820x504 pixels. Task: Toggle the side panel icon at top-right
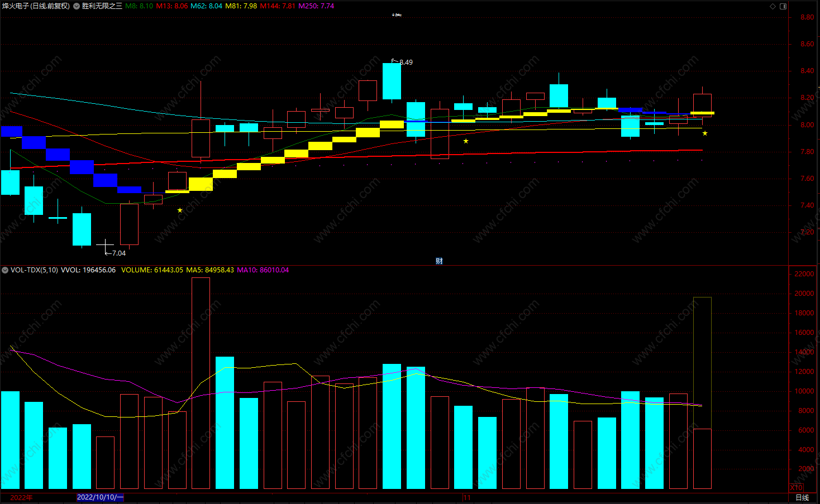pyautogui.click(x=783, y=6)
